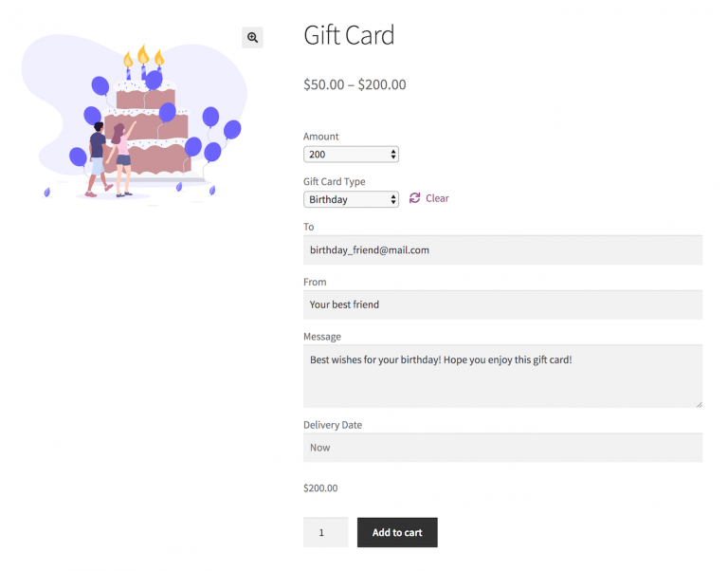The image size is (728, 571).
Task: Click the $200.00 selected price above quantity
Action: point(320,488)
